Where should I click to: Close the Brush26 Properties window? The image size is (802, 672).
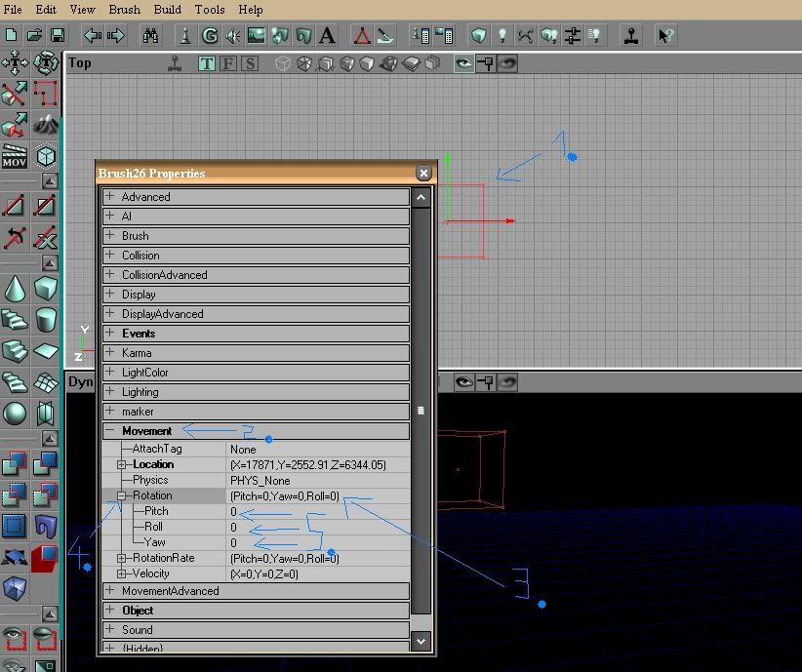coord(423,174)
